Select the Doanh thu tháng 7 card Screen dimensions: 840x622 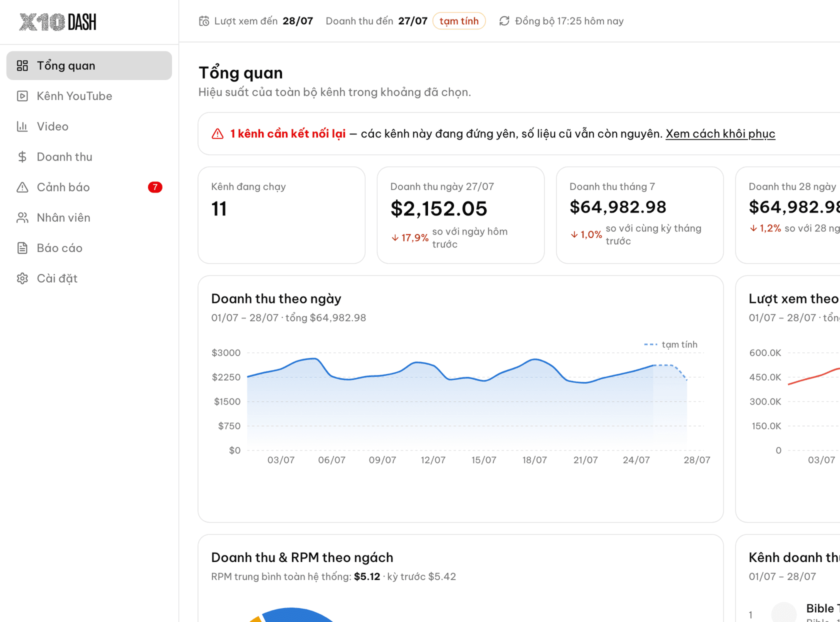pyautogui.click(x=639, y=215)
